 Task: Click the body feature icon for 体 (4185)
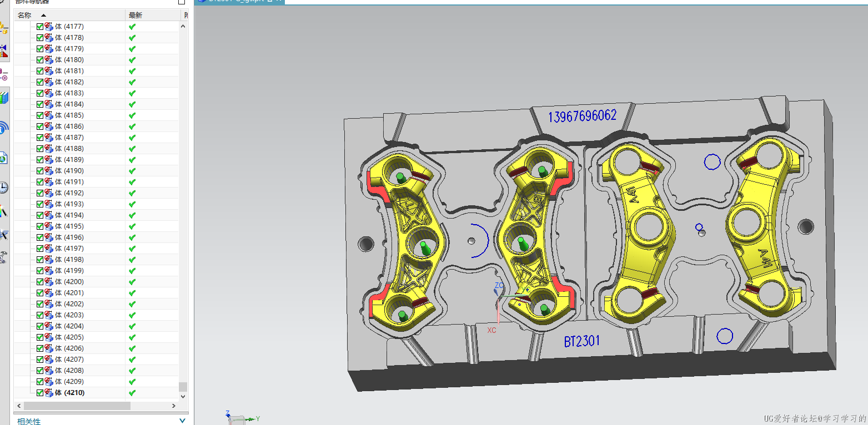[x=49, y=115]
